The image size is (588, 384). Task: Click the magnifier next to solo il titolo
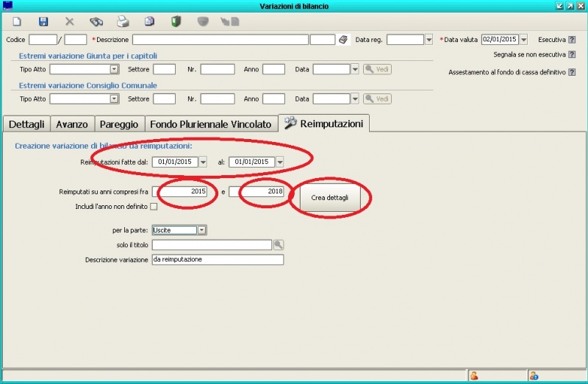[279, 245]
